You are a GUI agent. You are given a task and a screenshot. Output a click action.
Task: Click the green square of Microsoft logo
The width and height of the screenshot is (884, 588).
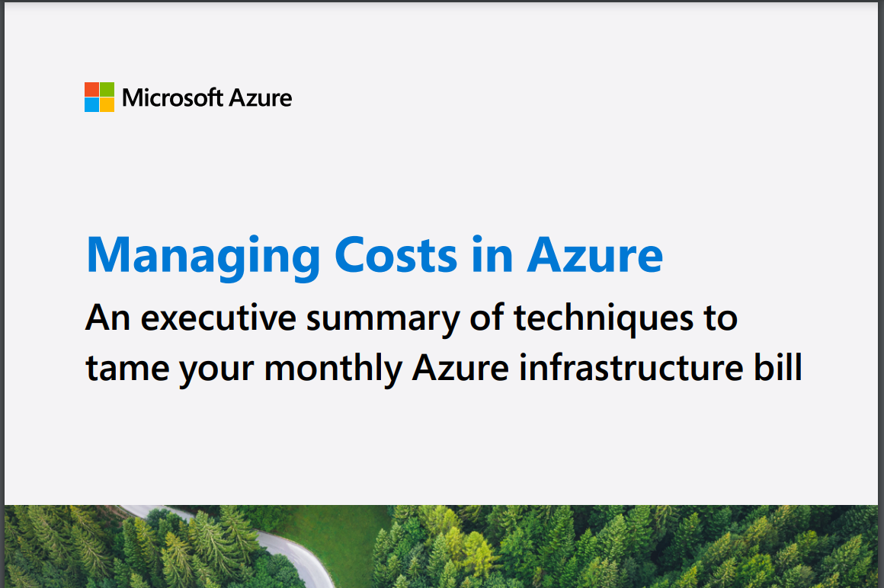[x=107, y=90]
